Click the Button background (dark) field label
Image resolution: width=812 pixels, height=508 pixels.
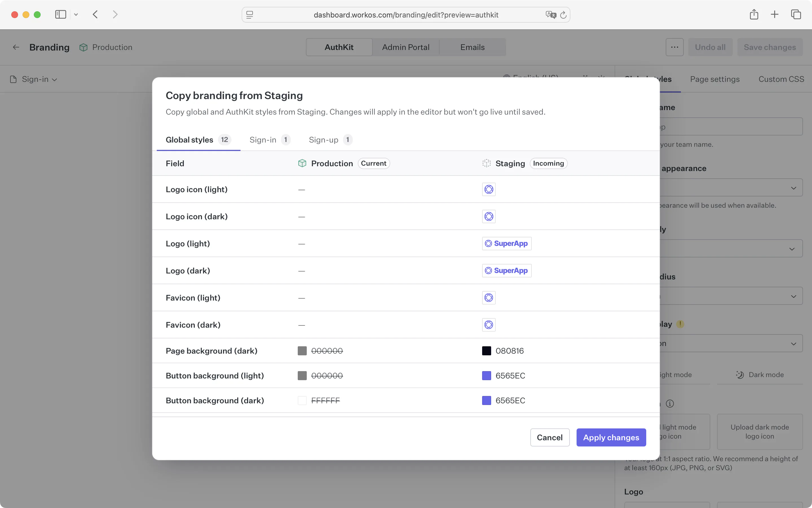point(215,400)
